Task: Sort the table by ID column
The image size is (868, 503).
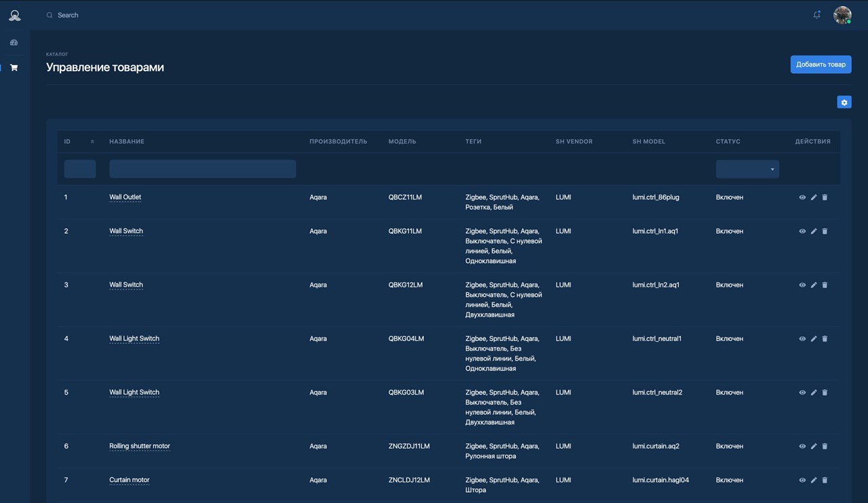Action: click(x=80, y=142)
